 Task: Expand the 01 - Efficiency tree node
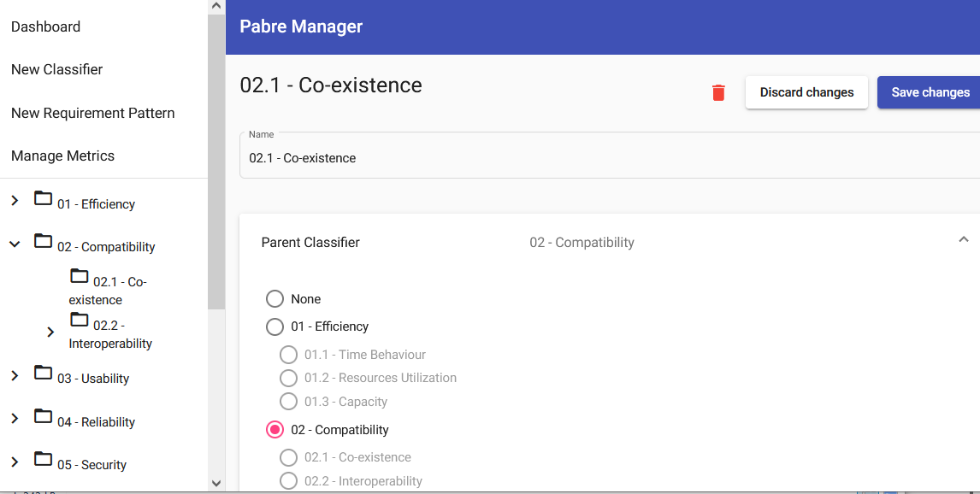pyautogui.click(x=15, y=200)
